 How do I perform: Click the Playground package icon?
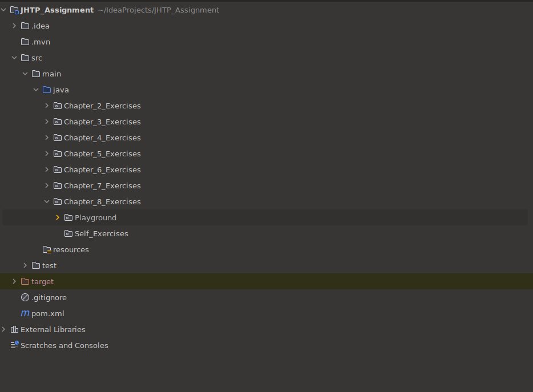tap(68, 217)
